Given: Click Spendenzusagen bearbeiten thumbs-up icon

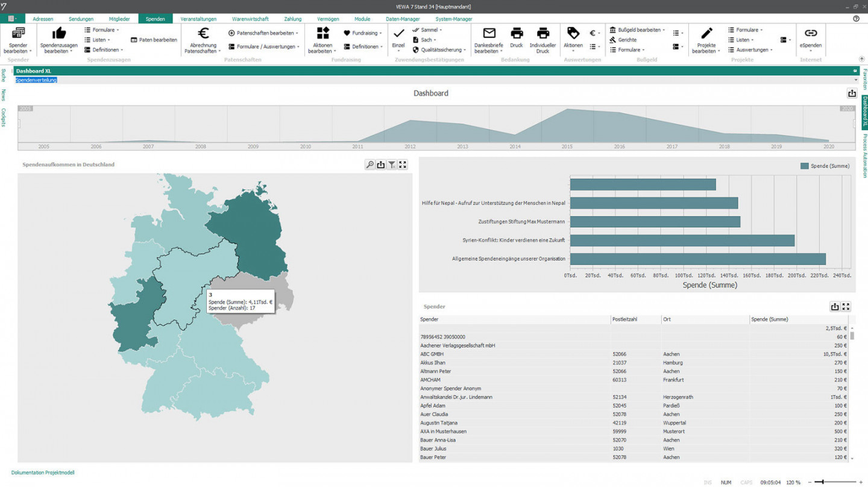Looking at the screenshot, I should tap(59, 33).
